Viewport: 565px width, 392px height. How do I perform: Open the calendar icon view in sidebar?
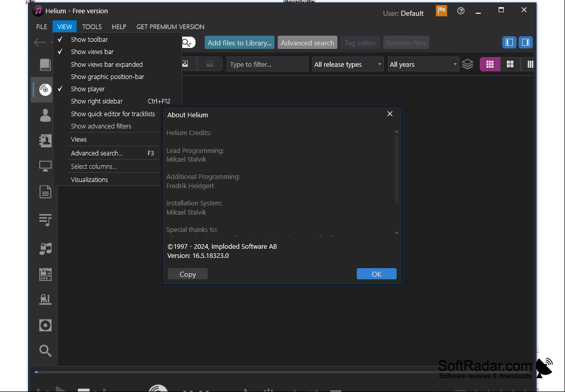coord(45,274)
